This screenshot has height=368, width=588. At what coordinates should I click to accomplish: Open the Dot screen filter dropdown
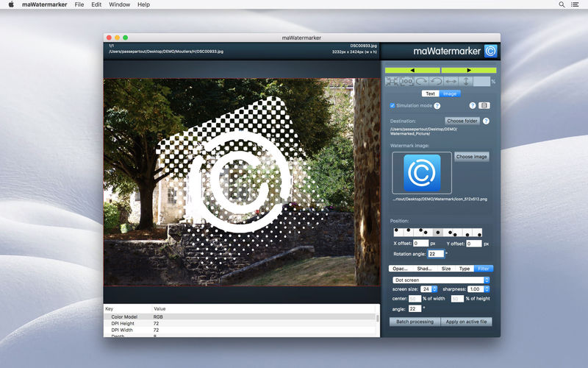point(441,280)
